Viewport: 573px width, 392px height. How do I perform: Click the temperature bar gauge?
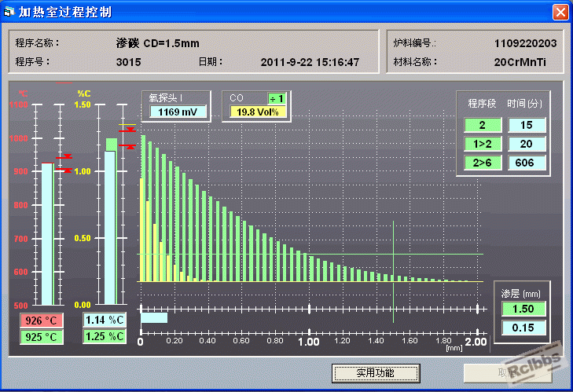pyautogui.click(x=47, y=234)
